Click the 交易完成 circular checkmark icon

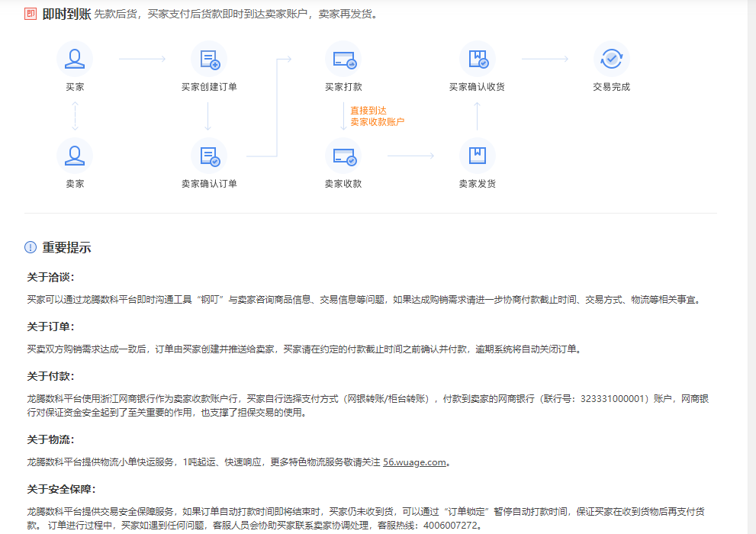point(611,59)
